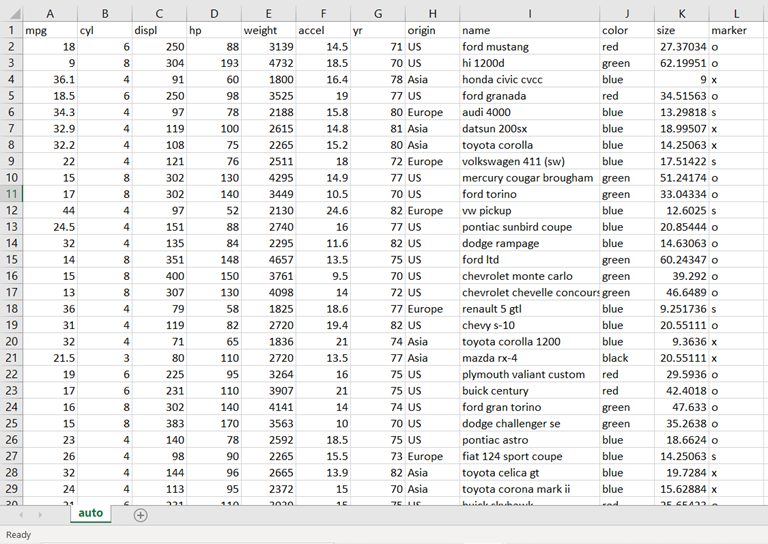The height and width of the screenshot is (544, 768).
Task: Select the pontiac sunbird coupe cell
Action: tap(529, 227)
